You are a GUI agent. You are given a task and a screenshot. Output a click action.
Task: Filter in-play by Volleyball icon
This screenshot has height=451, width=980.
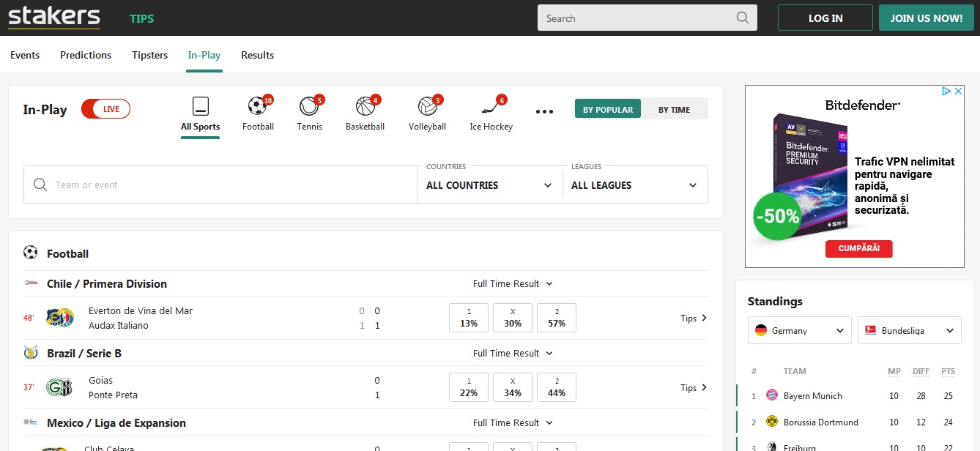(427, 106)
